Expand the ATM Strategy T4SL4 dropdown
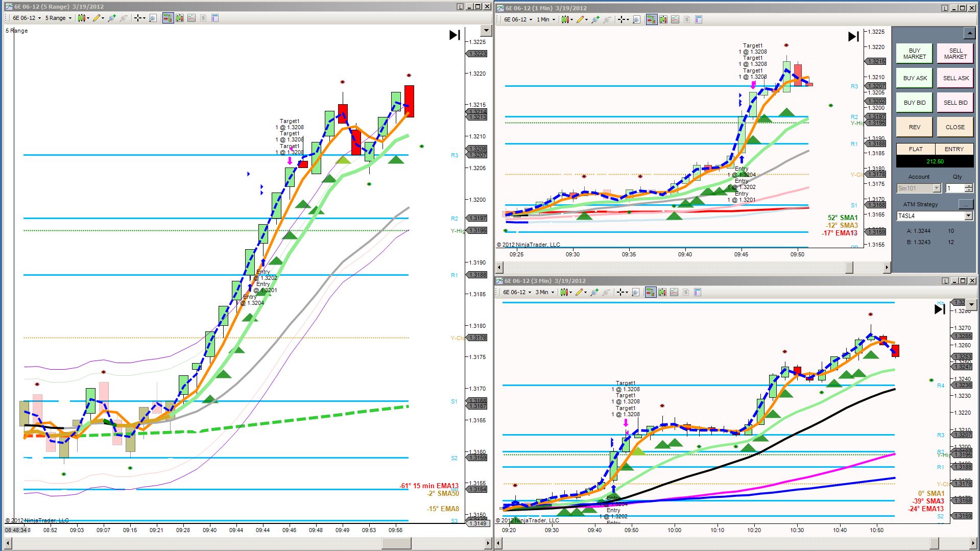Image resolution: width=980 pixels, height=551 pixels. click(x=968, y=216)
